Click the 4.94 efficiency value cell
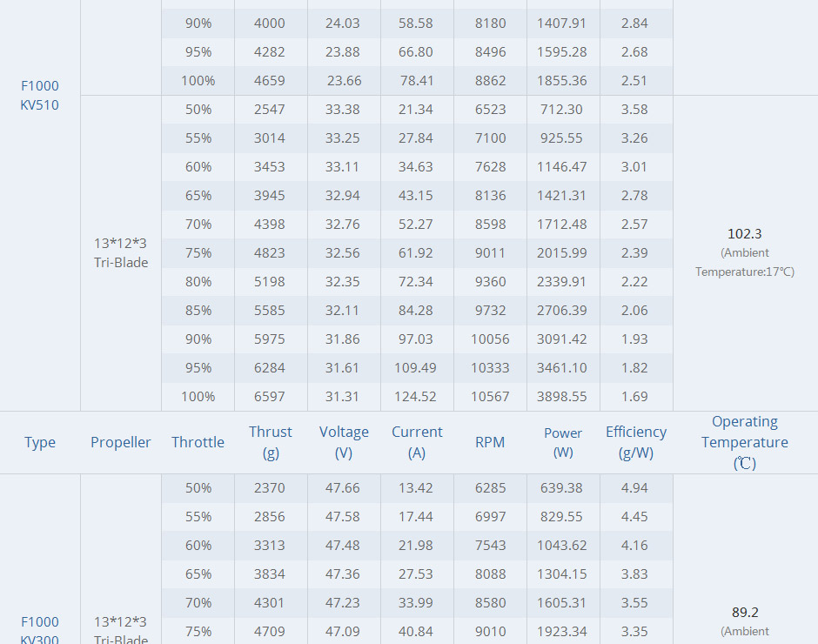This screenshot has height=644, width=818. (634, 487)
